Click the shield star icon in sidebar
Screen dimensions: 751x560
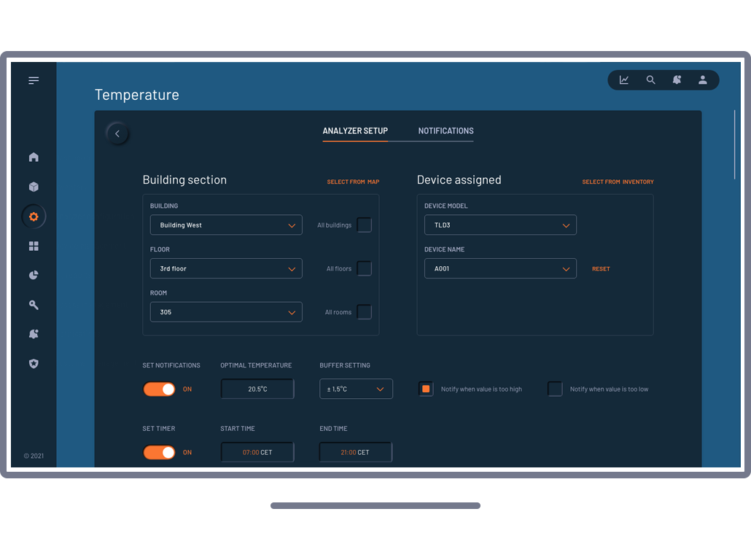pos(34,363)
